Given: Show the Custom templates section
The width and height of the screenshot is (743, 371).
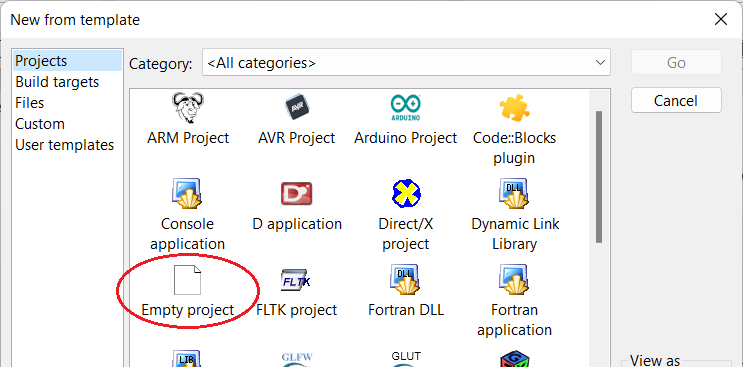Looking at the screenshot, I should 40,124.
